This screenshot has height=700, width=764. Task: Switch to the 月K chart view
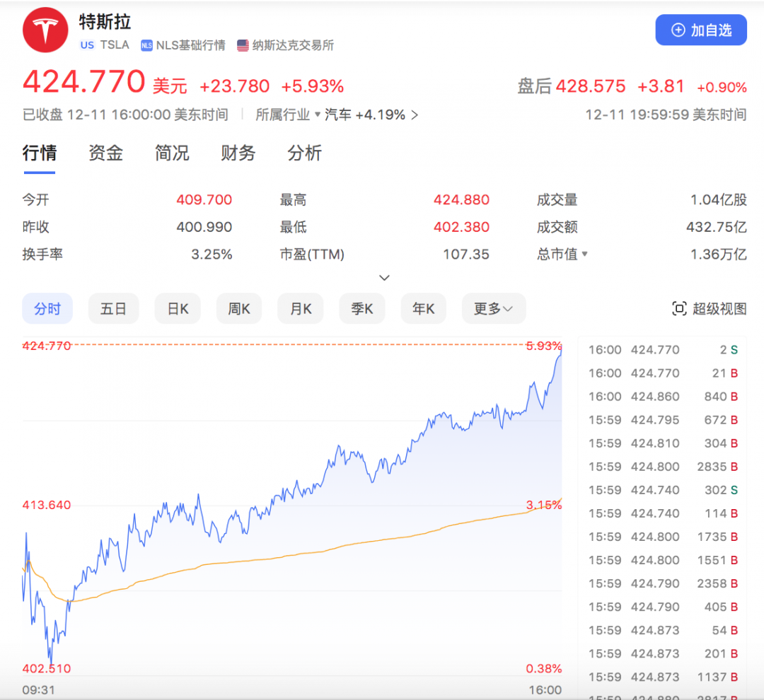click(x=300, y=308)
